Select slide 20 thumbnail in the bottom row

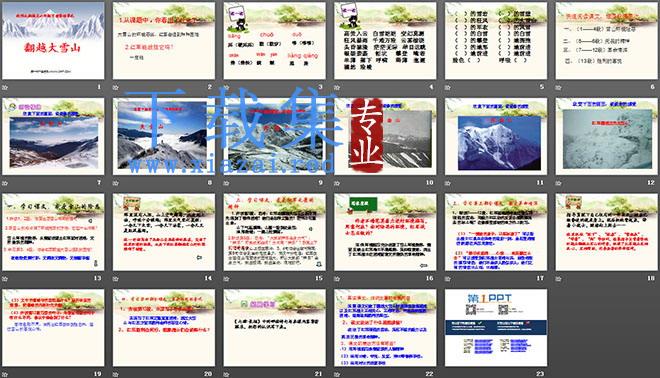pyautogui.click(x=164, y=327)
